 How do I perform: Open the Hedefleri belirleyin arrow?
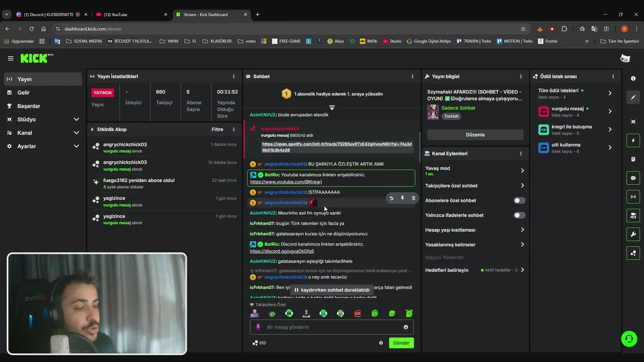pos(522,270)
